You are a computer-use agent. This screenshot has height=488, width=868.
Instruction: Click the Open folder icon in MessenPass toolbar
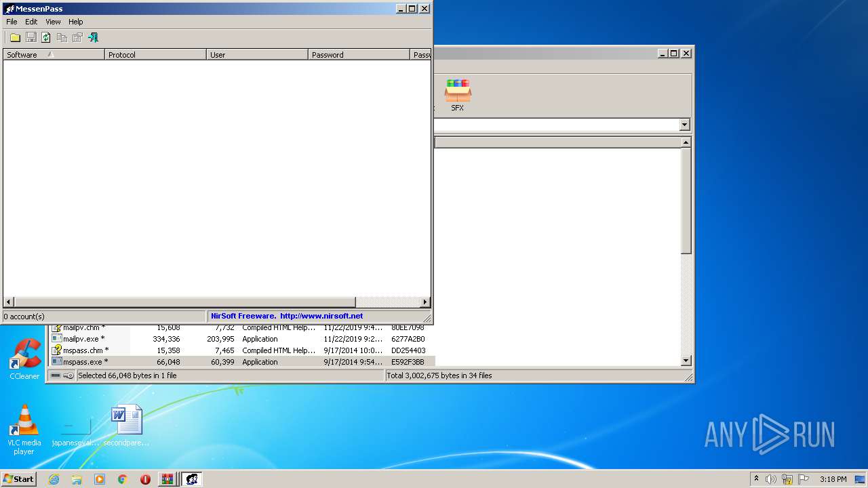[x=15, y=38]
